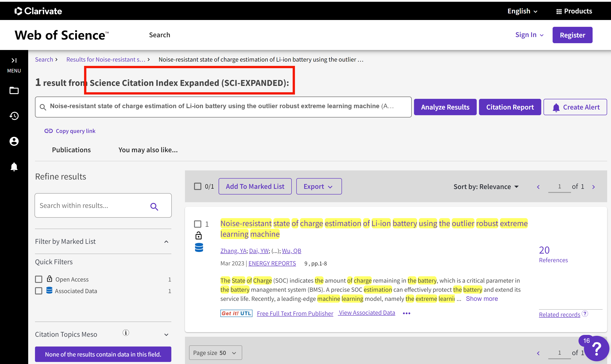Viewport: 611px width, 364px height.
Task: Open the ENERGY REPORTS journal link
Action: point(272,263)
